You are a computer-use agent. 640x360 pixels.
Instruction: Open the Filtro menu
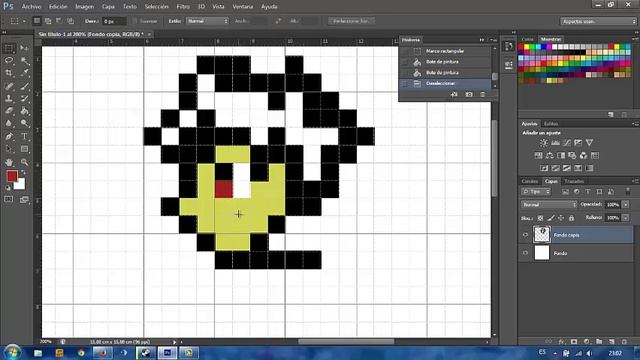pyautogui.click(x=183, y=7)
